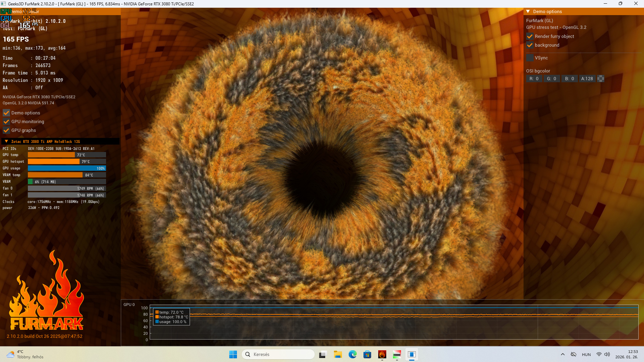Image resolution: width=644 pixels, height=362 pixels.
Task: Open the red-green drive app in taskbar
Action: pyautogui.click(x=397, y=354)
